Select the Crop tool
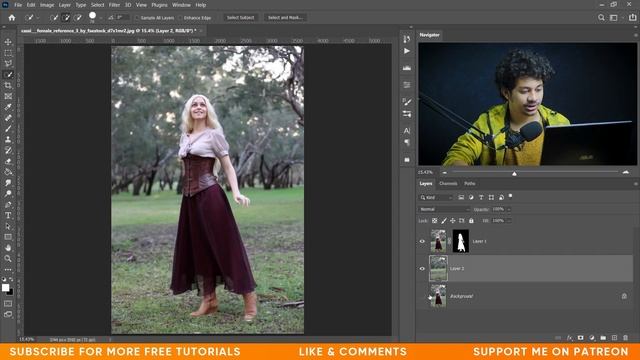 pyautogui.click(x=8, y=85)
